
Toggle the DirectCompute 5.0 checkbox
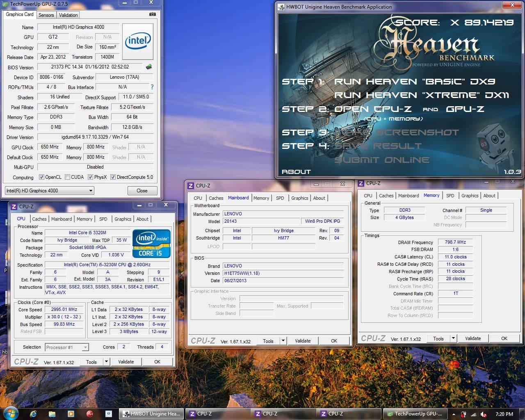pos(113,177)
